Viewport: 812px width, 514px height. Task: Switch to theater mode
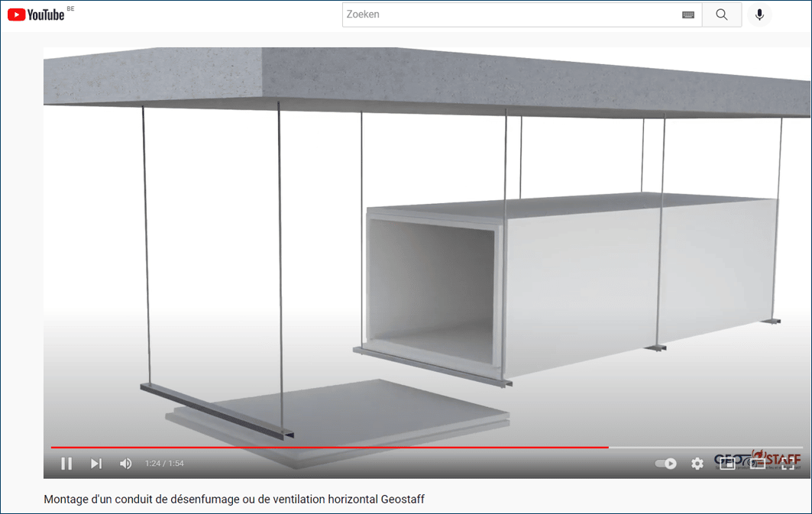(x=758, y=463)
